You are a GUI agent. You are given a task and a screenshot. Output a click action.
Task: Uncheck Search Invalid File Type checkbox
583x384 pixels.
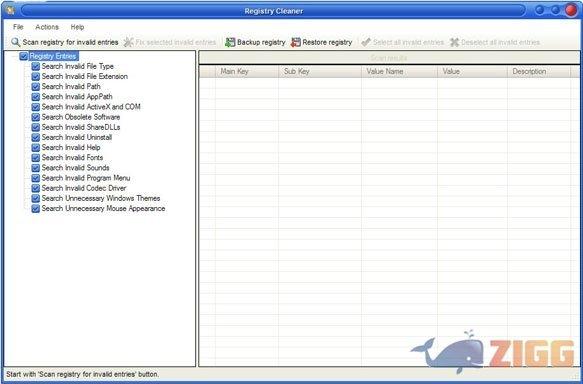click(36, 67)
